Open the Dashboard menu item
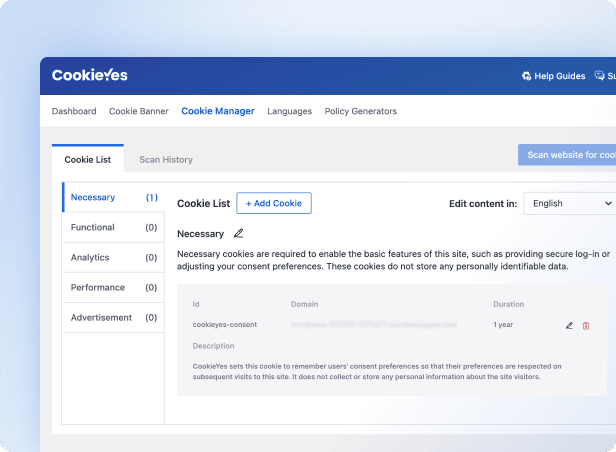This screenshot has width=616, height=452. (x=74, y=111)
